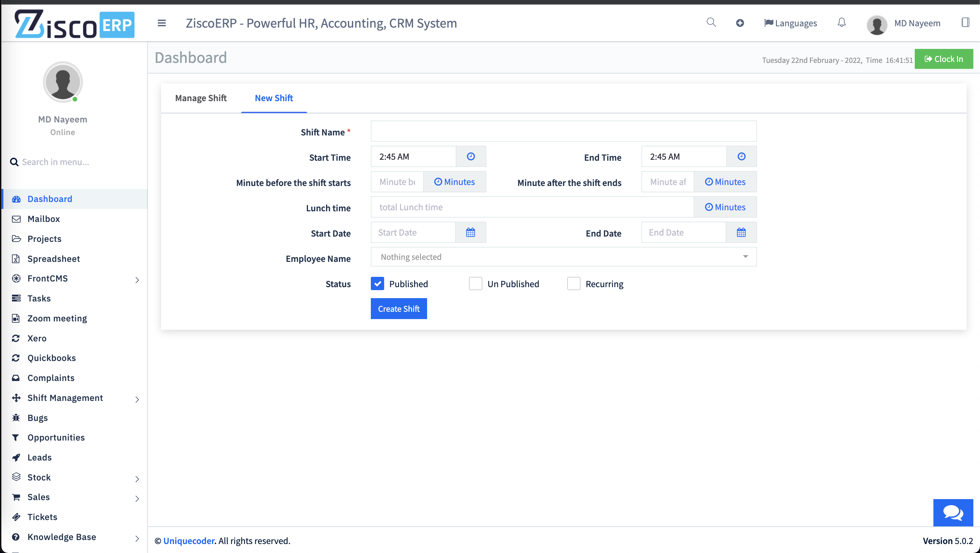Click Minutes addon beside Lunch time
Screen dimensions: 980x553
(x=725, y=207)
